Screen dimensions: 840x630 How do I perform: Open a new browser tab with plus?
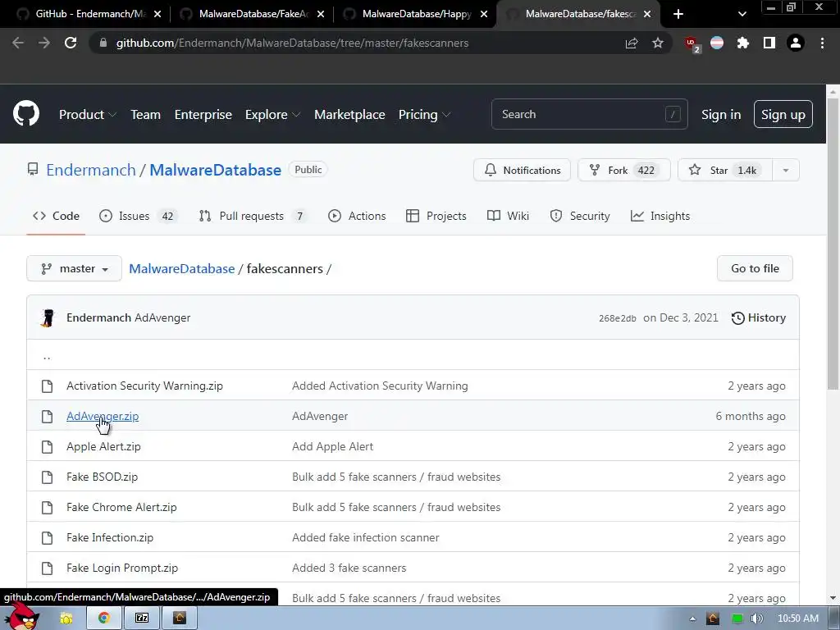[x=678, y=14]
